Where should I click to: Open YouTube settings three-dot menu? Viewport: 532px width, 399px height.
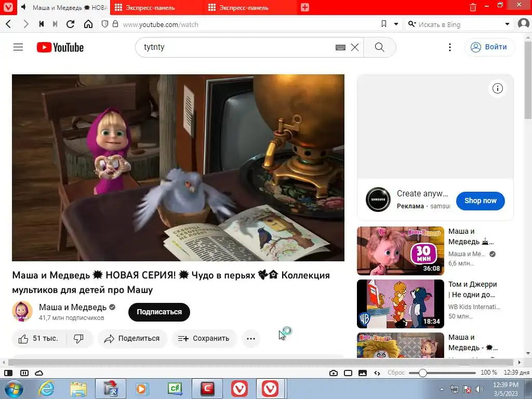pos(450,47)
